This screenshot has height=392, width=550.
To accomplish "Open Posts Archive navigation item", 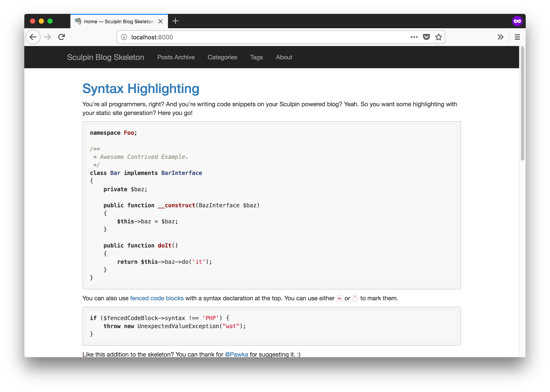I will pyautogui.click(x=176, y=57).
